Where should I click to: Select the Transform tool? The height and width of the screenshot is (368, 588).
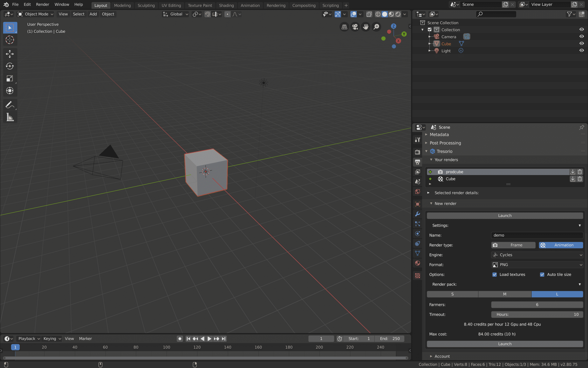(10, 91)
